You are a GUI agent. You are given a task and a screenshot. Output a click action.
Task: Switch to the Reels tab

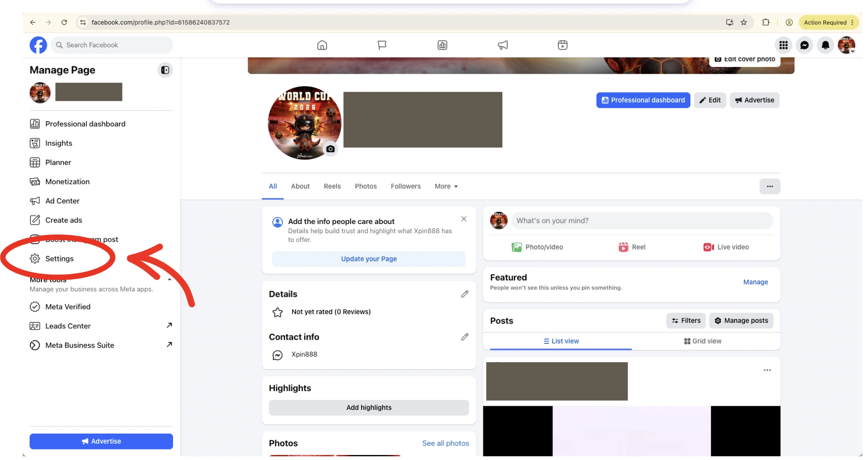point(332,186)
